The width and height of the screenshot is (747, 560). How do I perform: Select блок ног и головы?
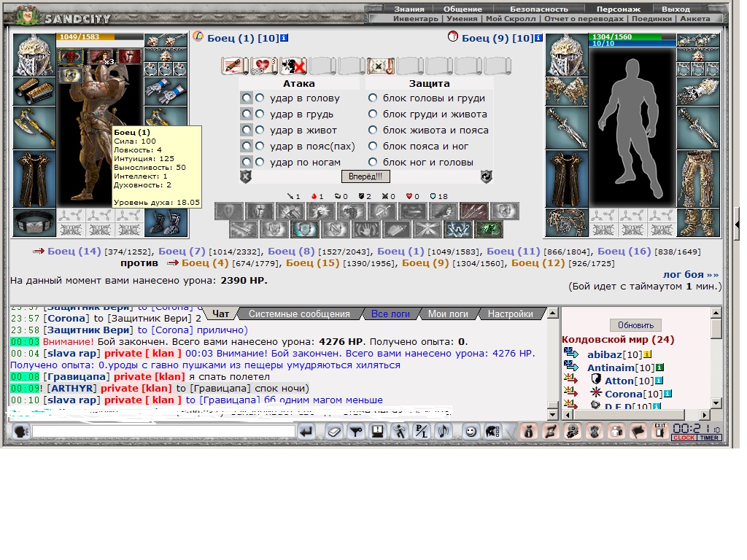coord(373,162)
